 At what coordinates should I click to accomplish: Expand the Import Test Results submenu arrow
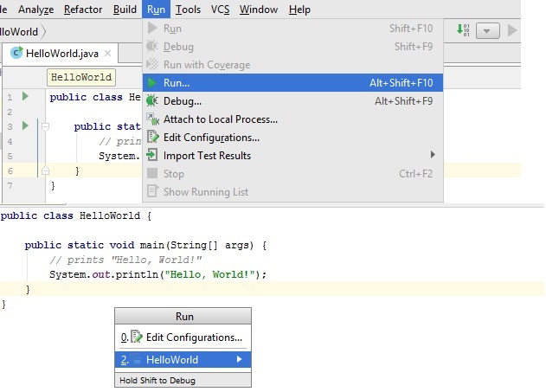pos(433,156)
